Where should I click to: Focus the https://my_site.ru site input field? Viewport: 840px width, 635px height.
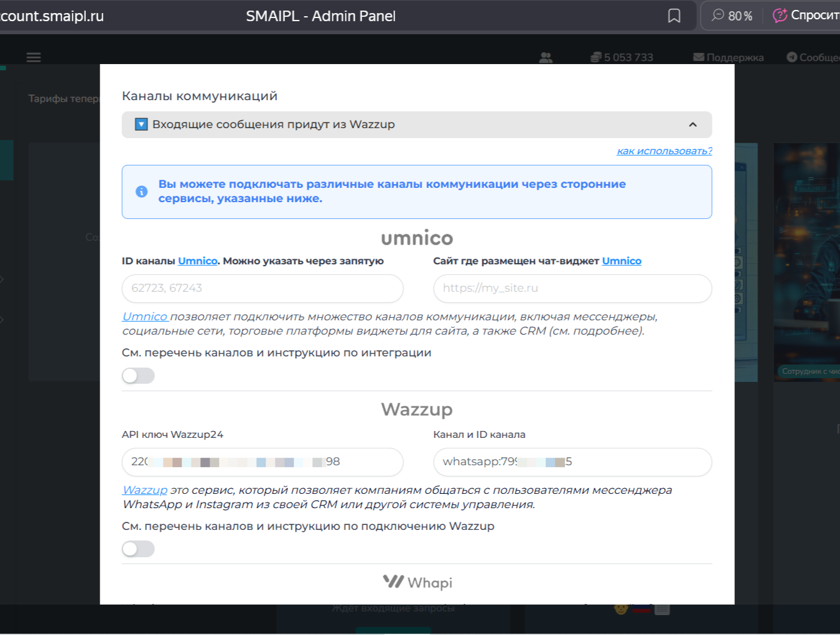coord(572,288)
